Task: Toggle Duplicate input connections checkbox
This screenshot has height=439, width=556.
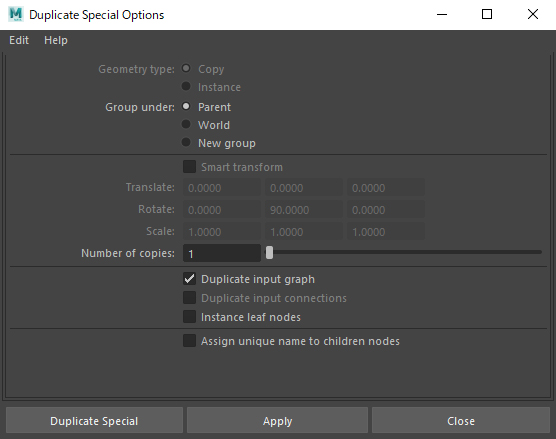Action: tap(189, 298)
